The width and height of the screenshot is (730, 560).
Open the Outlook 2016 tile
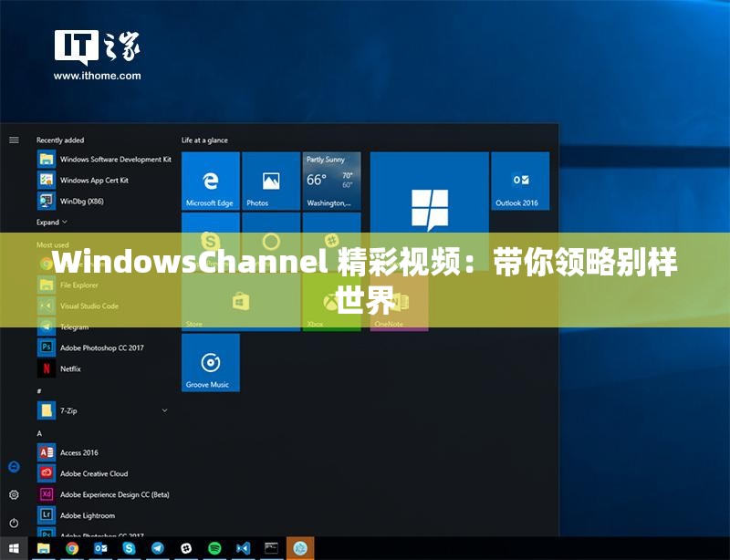tap(520, 181)
